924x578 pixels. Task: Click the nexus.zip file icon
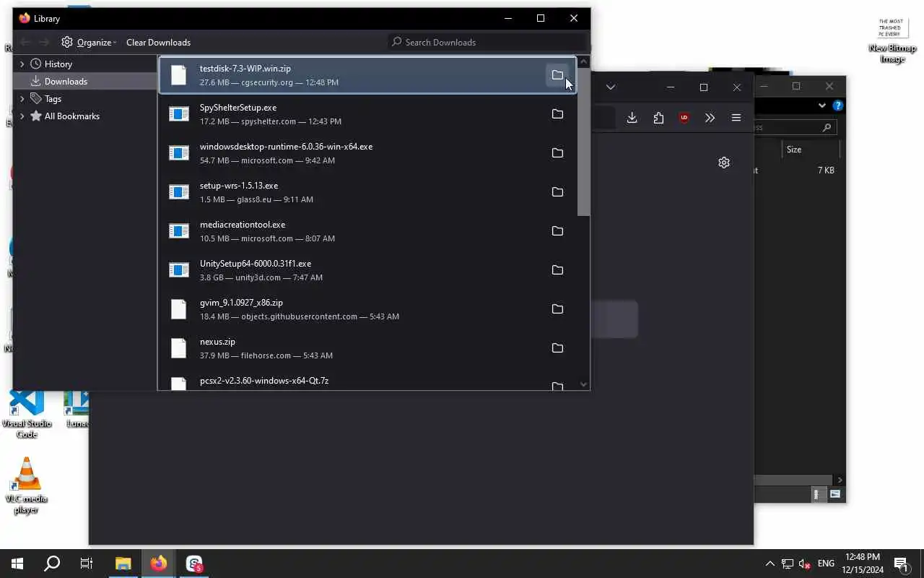pos(178,348)
